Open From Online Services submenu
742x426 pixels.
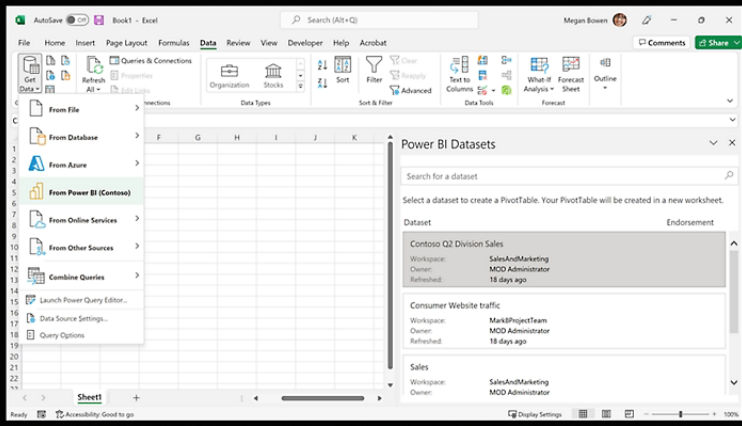click(x=81, y=220)
